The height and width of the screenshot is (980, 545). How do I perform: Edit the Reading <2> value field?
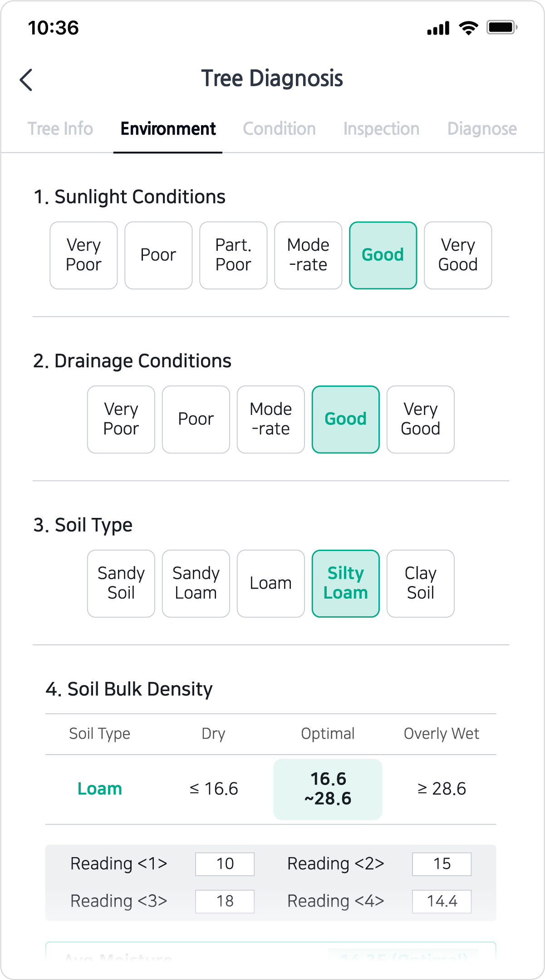[442, 864]
